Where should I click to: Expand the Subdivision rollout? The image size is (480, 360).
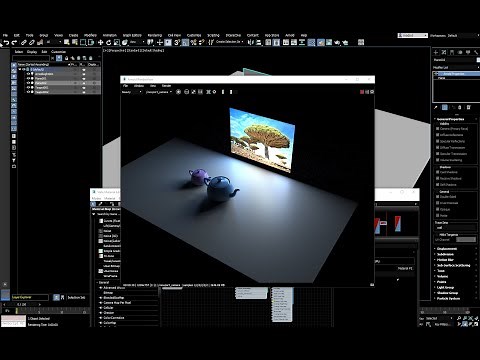[445, 254]
